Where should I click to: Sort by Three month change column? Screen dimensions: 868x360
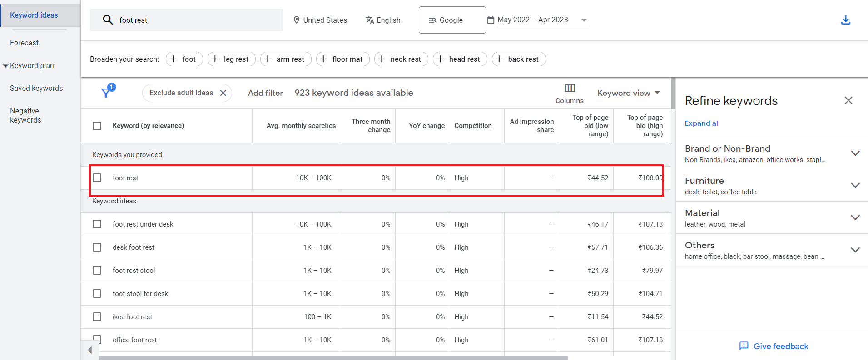coord(371,126)
